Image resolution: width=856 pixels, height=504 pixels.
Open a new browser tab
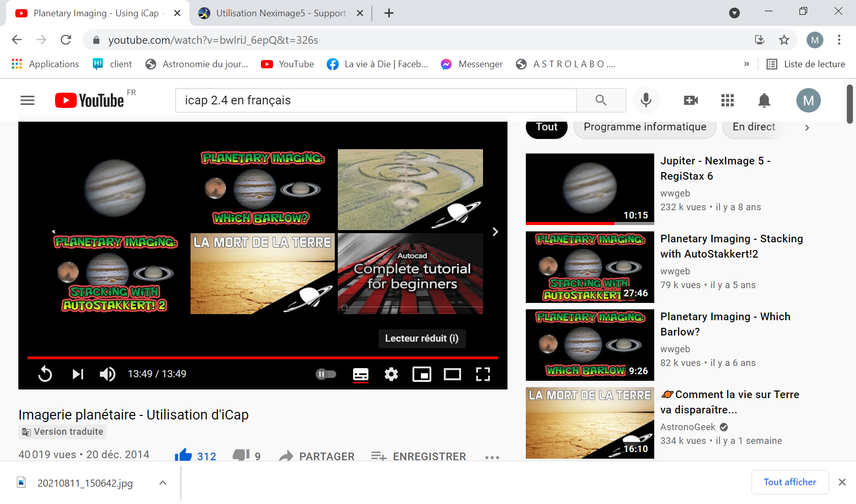point(389,13)
